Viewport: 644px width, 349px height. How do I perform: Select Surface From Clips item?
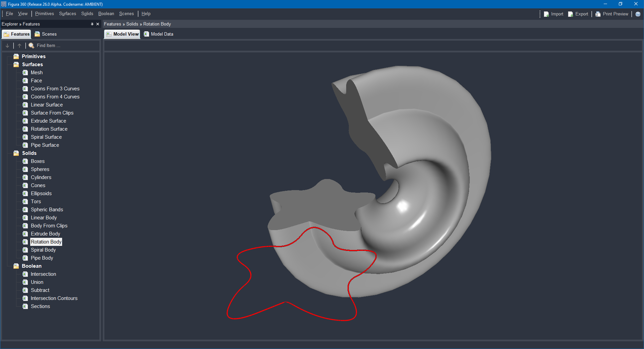point(52,113)
